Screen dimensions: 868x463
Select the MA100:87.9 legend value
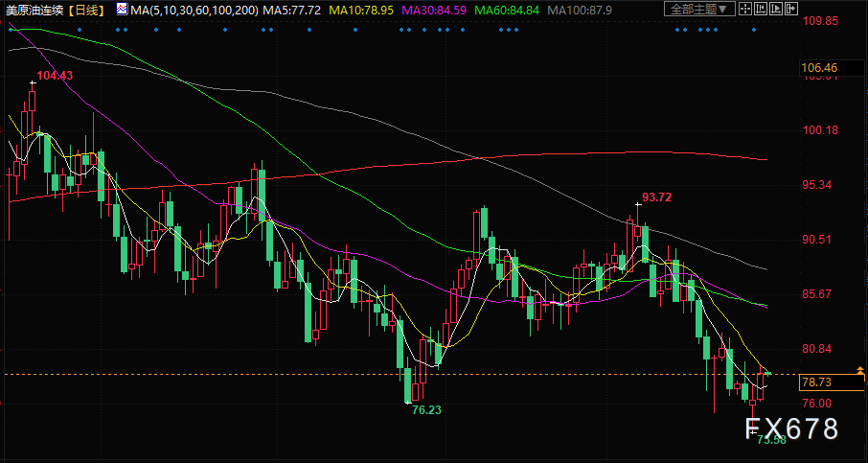pos(581,10)
